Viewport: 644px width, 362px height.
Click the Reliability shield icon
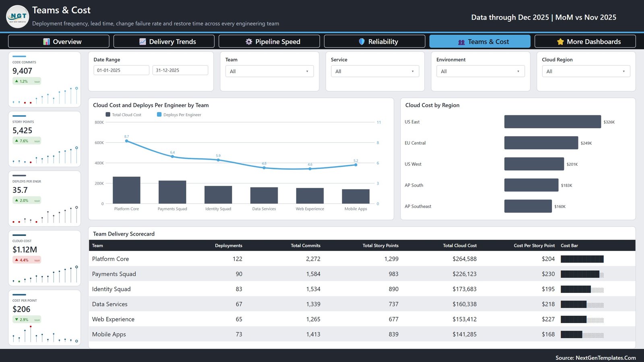[361, 41]
